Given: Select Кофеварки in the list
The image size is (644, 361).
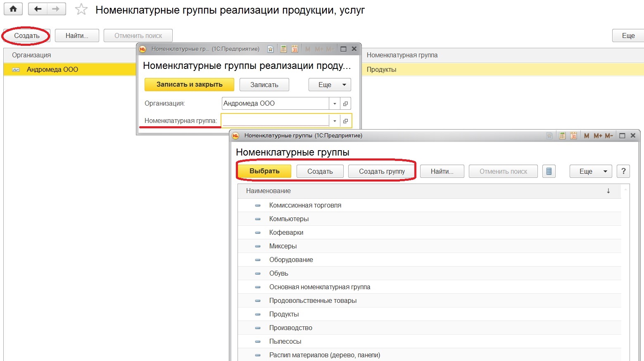Looking at the screenshot, I should (430, 232).
